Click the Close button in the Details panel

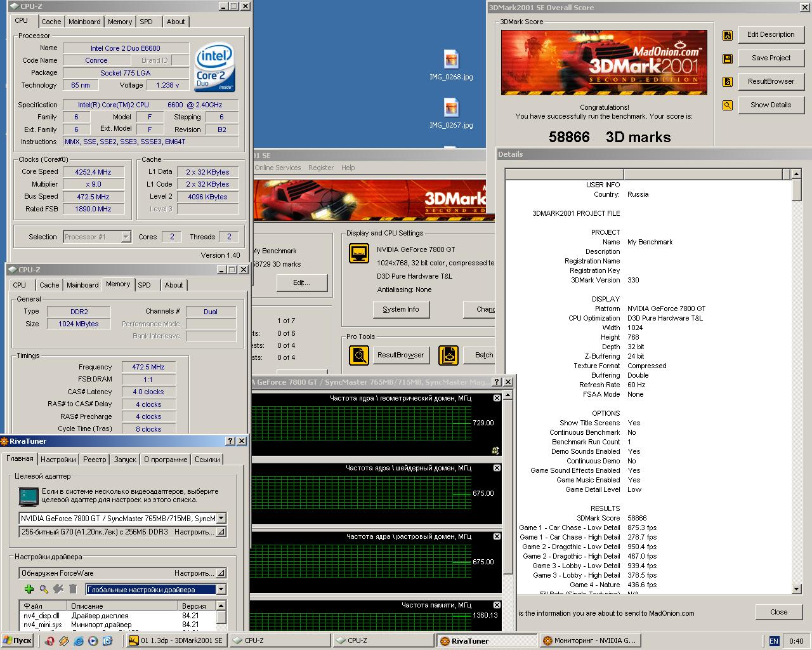tap(779, 613)
